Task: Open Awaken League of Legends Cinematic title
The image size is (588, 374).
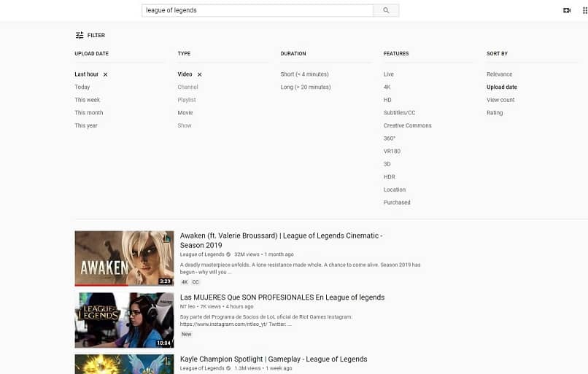Action: coord(282,240)
